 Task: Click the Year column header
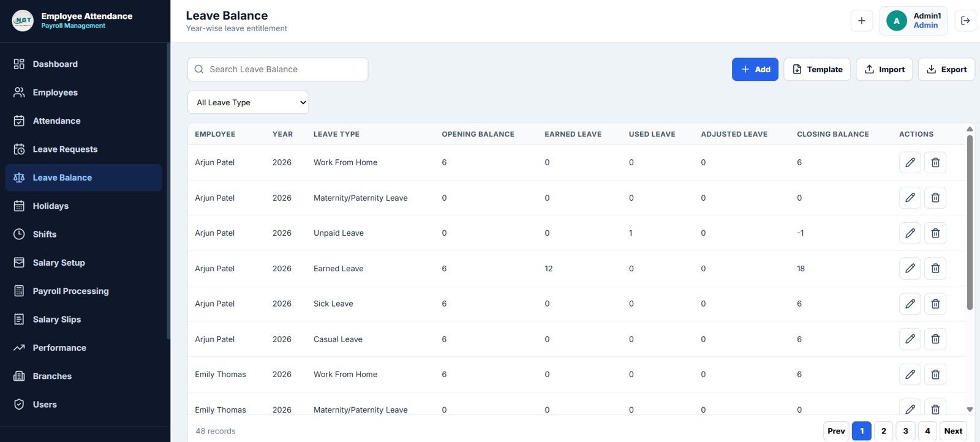(x=282, y=134)
